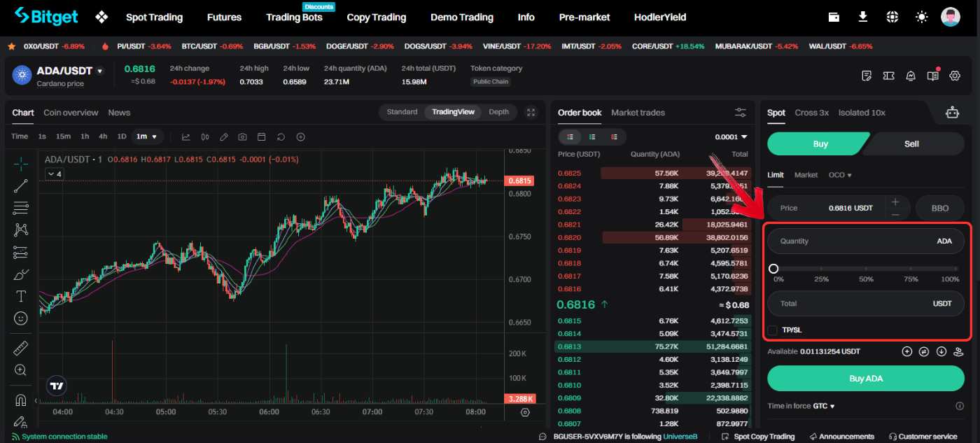
Task: Show bids-only order book view
Action: (x=592, y=137)
